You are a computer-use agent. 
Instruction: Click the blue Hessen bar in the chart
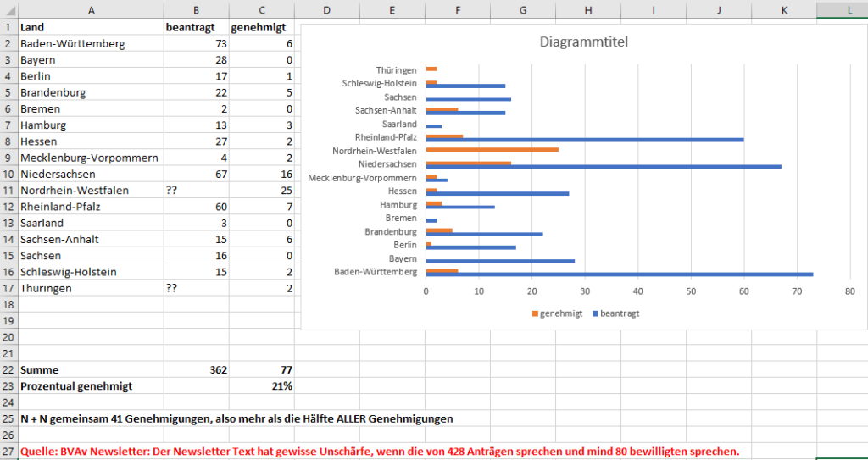[x=497, y=193]
